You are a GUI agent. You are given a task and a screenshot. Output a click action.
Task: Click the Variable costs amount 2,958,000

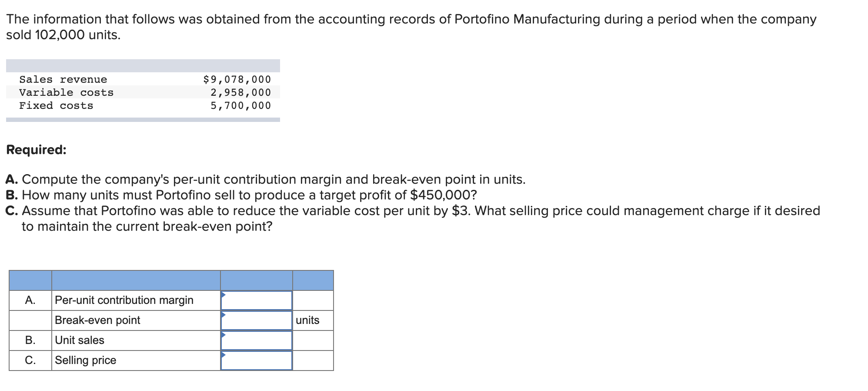pos(240,92)
